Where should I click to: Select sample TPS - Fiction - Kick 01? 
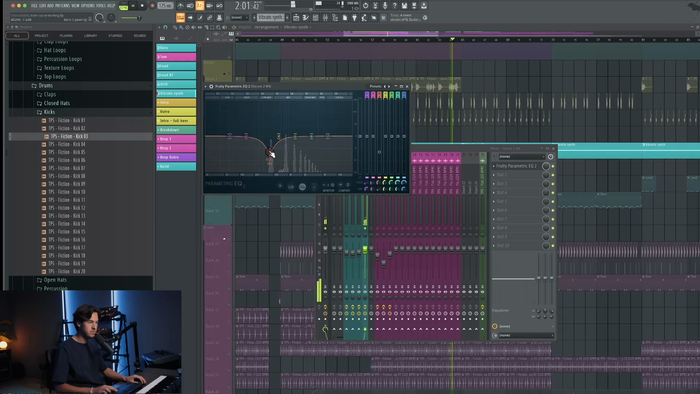pyautogui.click(x=67, y=120)
